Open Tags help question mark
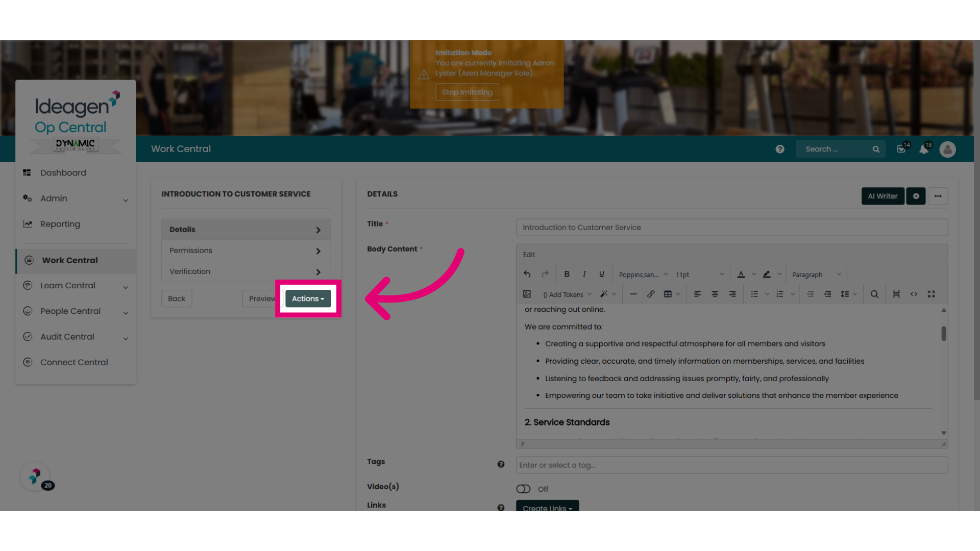980x551 pixels. (x=501, y=464)
